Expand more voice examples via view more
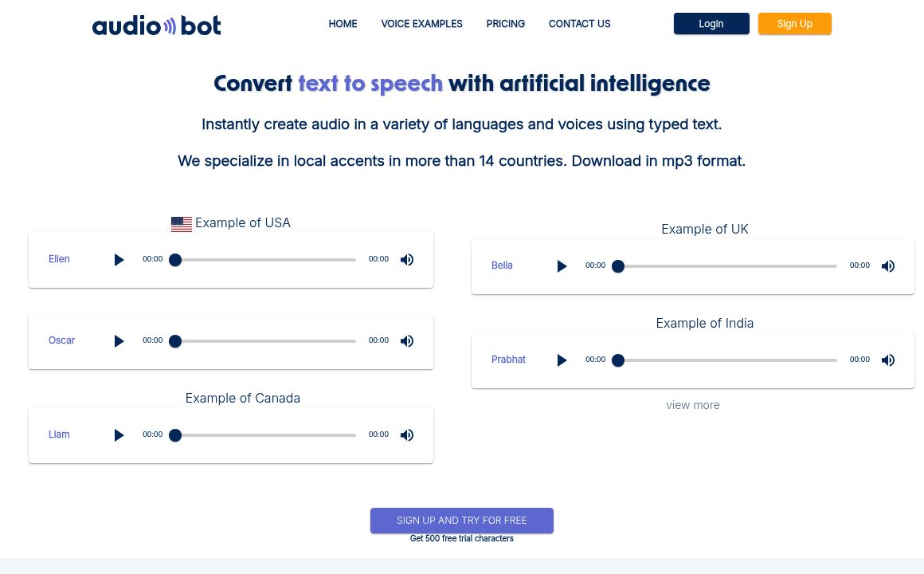The width and height of the screenshot is (924, 574). tap(692, 405)
